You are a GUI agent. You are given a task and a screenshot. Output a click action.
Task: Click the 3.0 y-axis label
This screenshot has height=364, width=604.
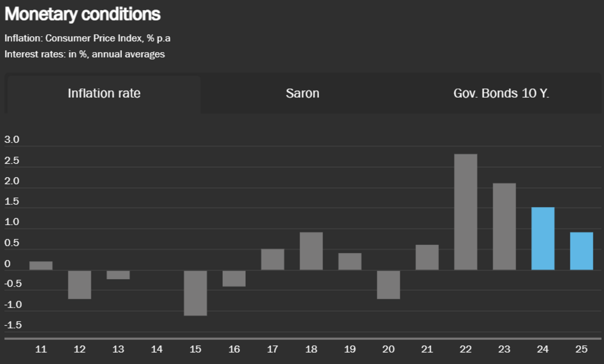coord(12,140)
